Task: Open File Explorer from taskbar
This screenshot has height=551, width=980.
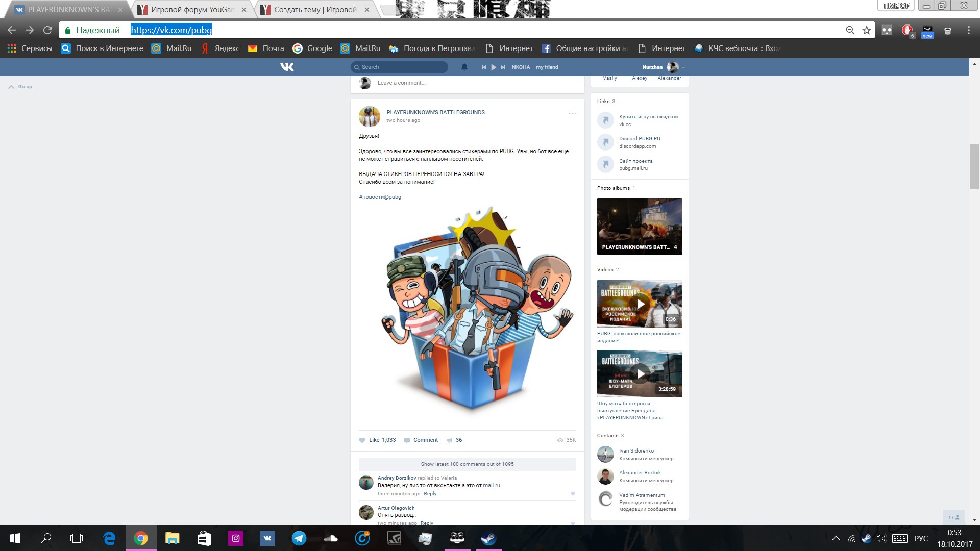Action: pyautogui.click(x=173, y=538)
